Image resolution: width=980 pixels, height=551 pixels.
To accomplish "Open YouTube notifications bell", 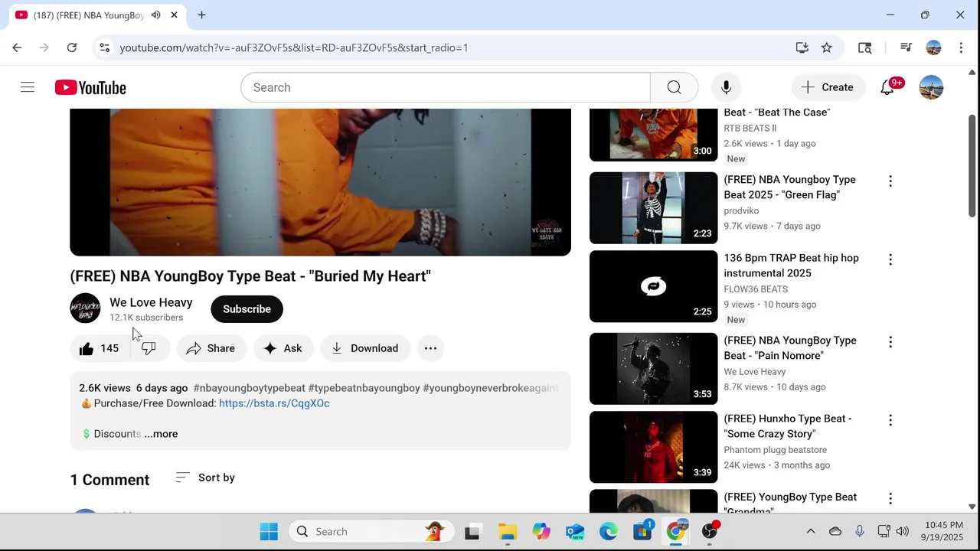I will (x=887, y=87).
